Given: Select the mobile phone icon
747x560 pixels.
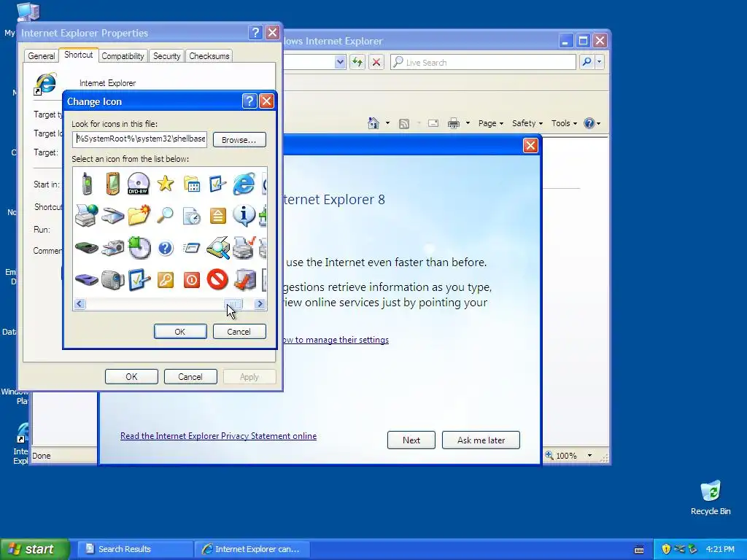Looking at the screenshot, I should click(86, 184).
